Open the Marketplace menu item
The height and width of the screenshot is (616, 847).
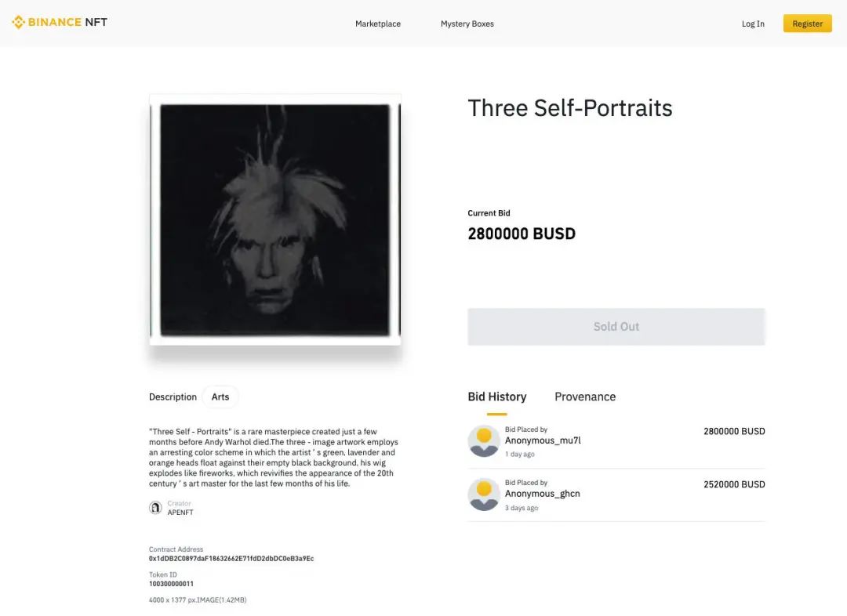pyautogui.click(x=378, y=24)
